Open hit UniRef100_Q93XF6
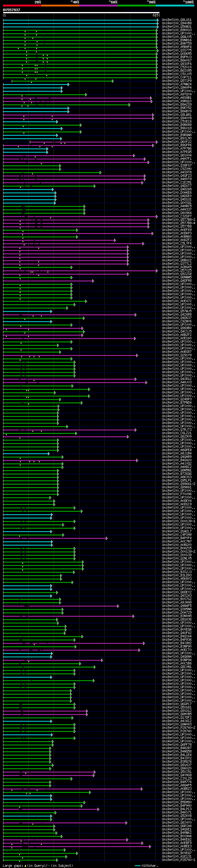Image resolution: width=197 pixels, height=868 pixels. (x=177, y=64)
